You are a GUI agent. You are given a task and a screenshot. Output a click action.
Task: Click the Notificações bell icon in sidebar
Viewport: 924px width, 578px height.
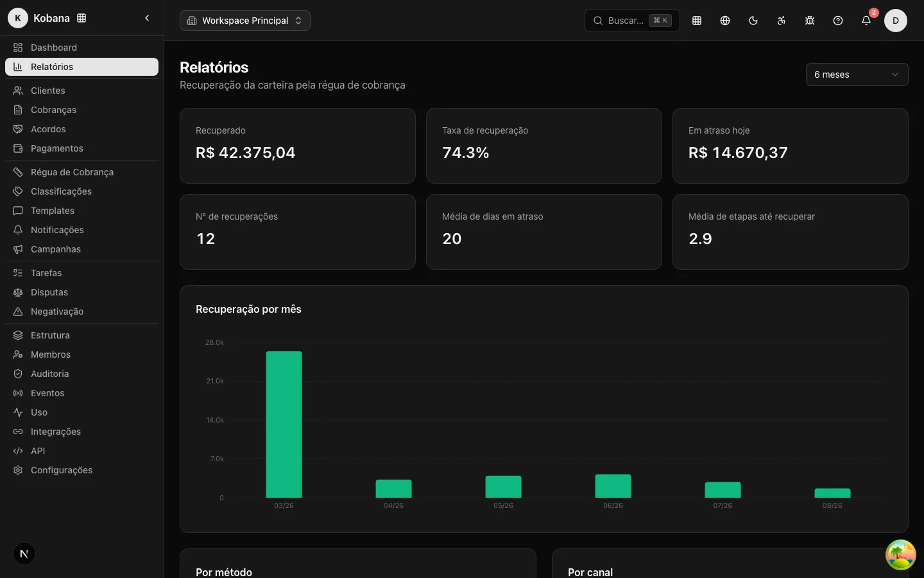(x=18, y=230)
